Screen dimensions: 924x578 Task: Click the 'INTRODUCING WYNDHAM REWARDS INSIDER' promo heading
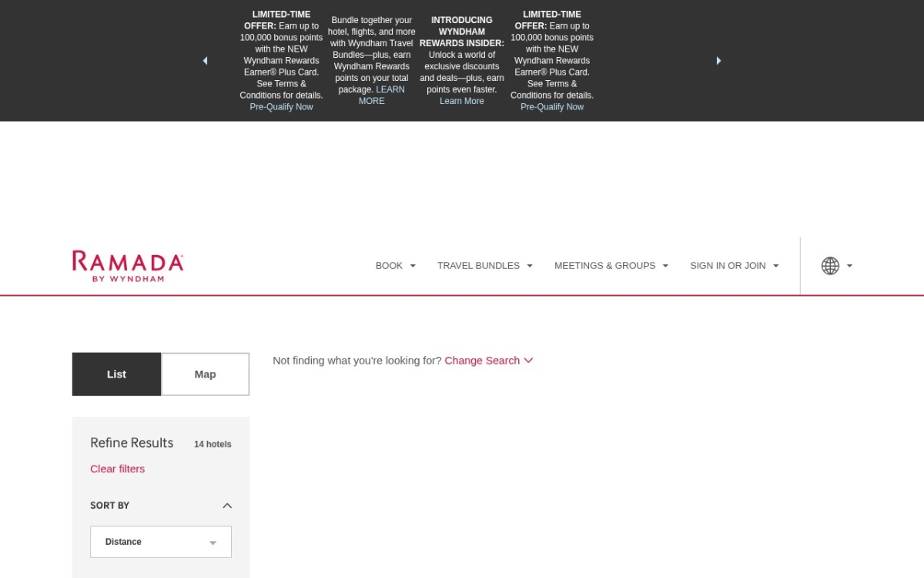point(462,32)
